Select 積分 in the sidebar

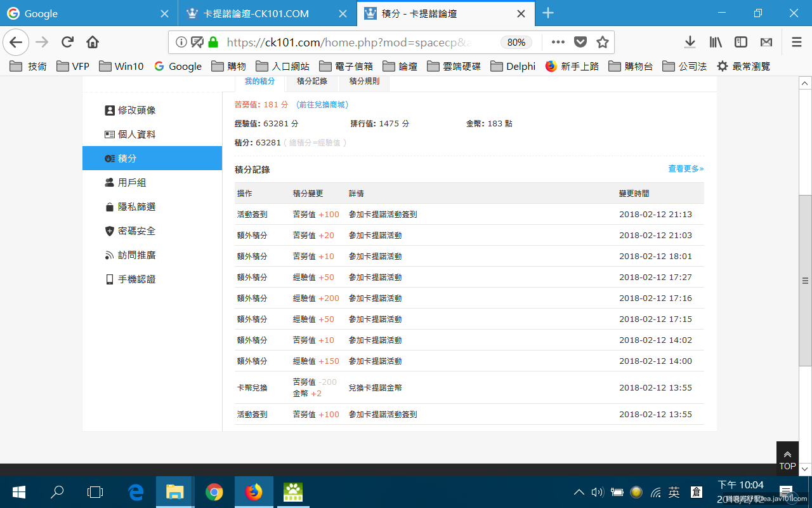152,158
